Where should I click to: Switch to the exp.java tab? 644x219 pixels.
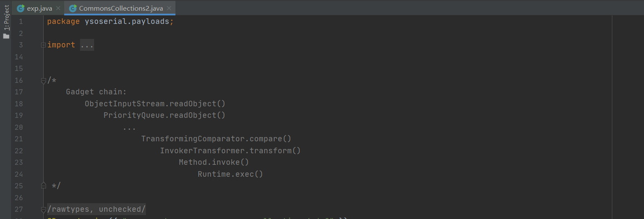click(39, 9)
